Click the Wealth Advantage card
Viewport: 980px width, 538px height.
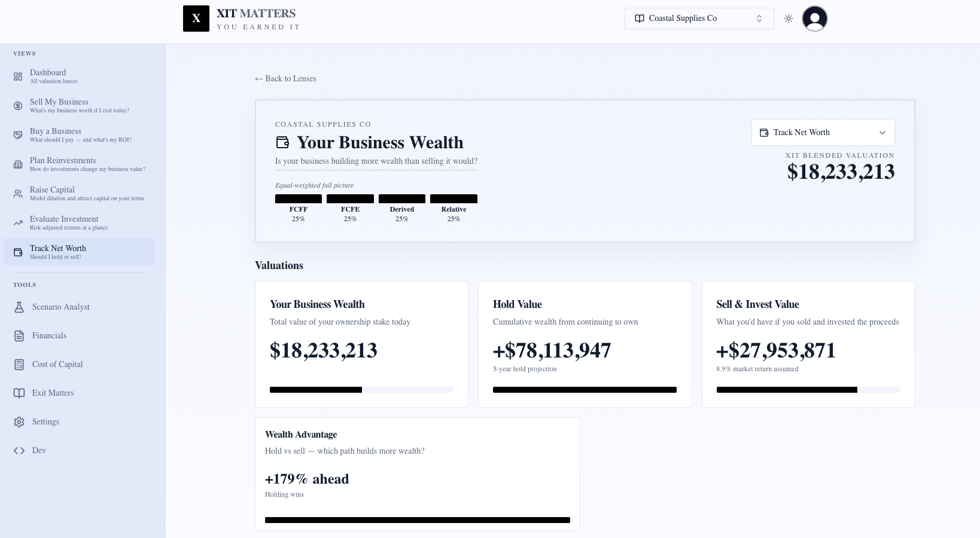tap(418, 474)
